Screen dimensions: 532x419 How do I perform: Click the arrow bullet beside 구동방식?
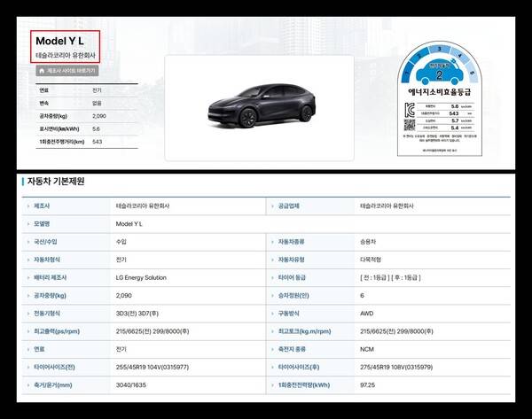273,314
